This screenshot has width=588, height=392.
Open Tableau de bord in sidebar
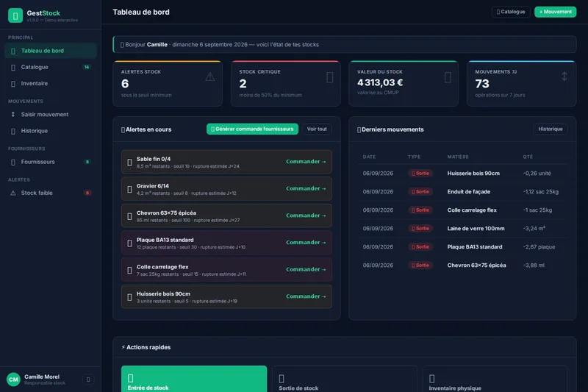50,51
